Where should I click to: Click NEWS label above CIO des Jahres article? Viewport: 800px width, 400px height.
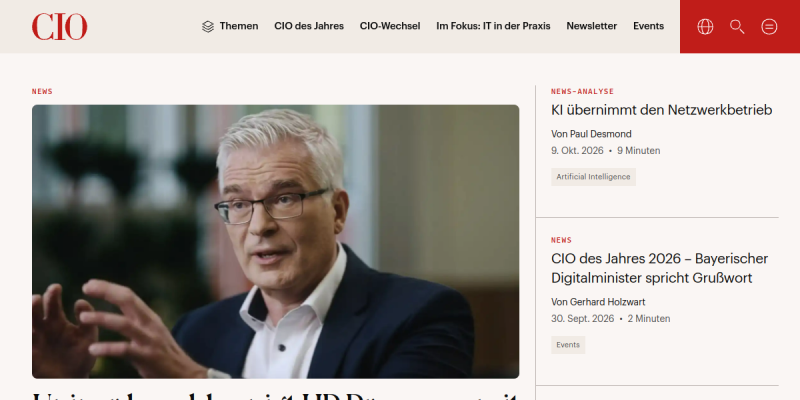pos(561,240)
